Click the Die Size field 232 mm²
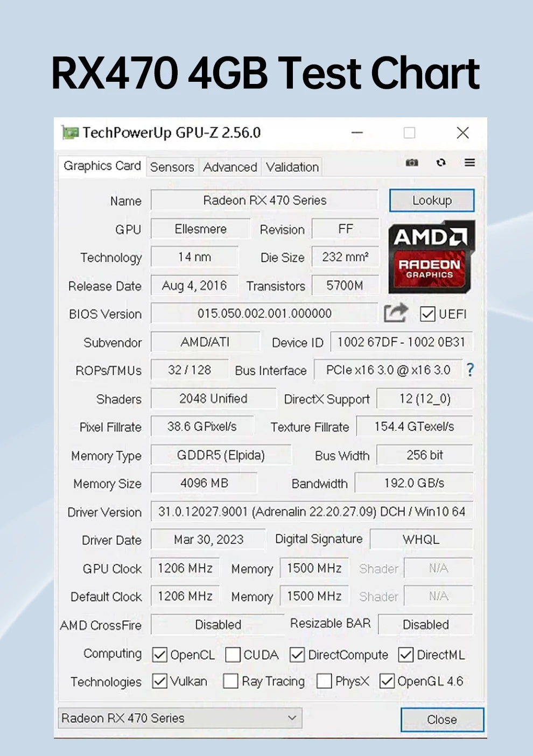The width and height of the screenshot is (533, 756). click(345, 257)
